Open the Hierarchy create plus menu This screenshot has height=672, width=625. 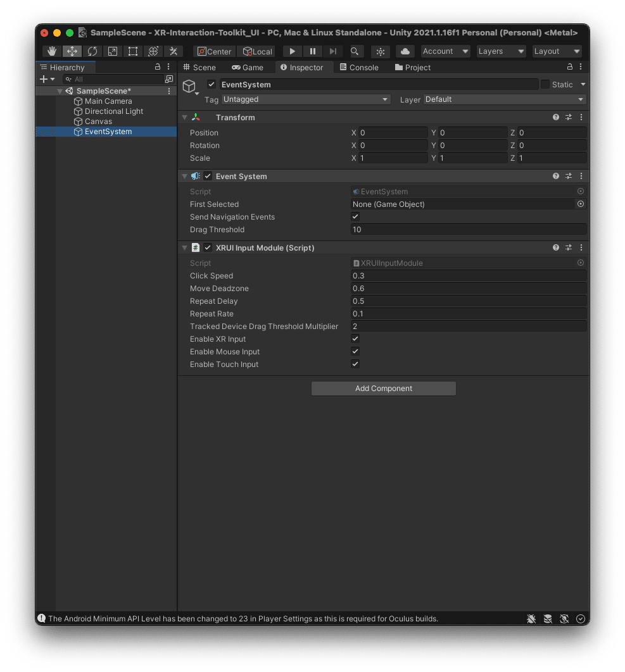coord(47,79)
